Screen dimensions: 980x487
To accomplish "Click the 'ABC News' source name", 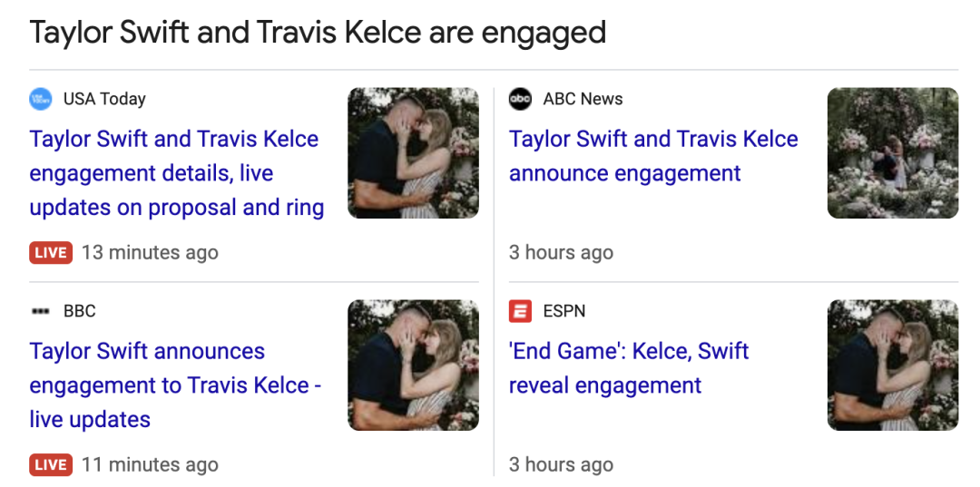I will coord(583,99).
